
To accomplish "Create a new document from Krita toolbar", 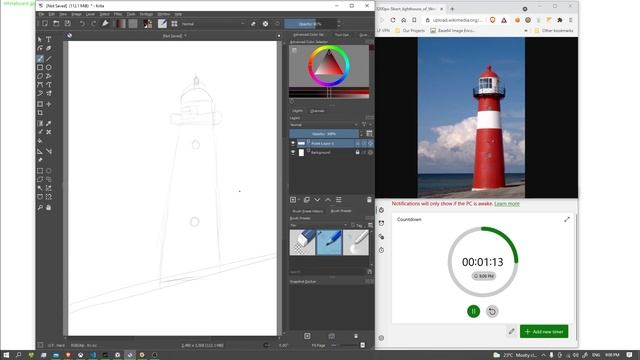I will 45,24.
